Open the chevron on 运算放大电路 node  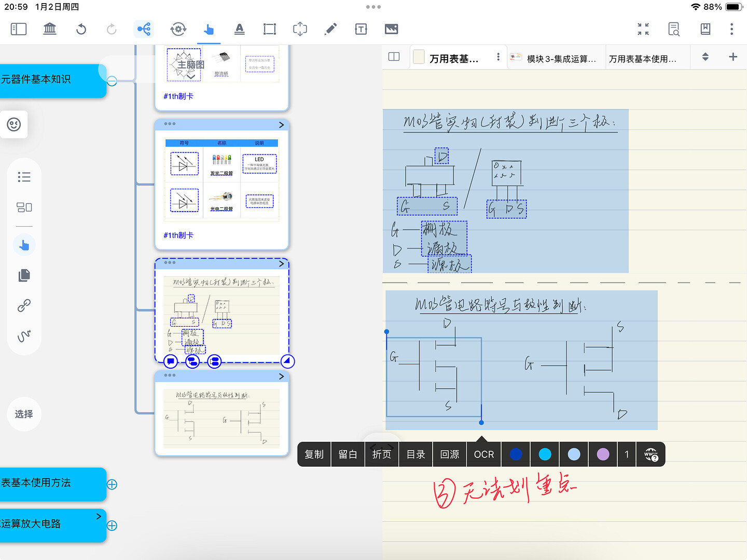[99, 516]
